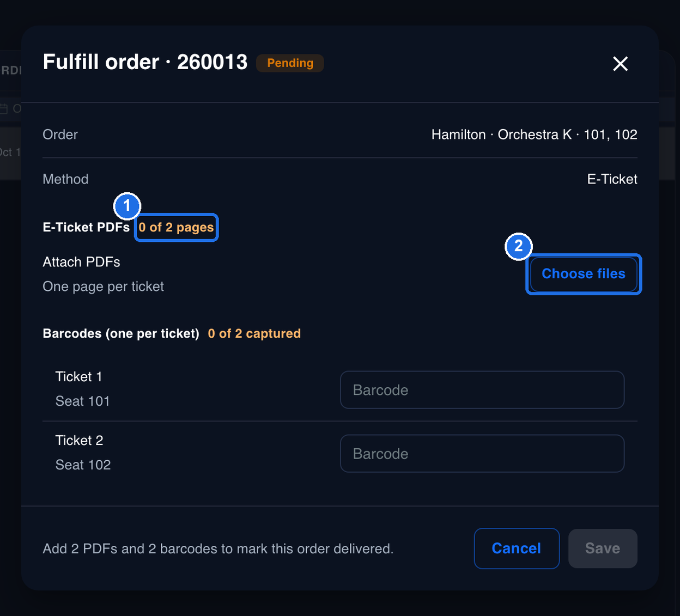The image size is (680, 616).
Task: Click the greyed-out Save button
Action: (603, 548)
